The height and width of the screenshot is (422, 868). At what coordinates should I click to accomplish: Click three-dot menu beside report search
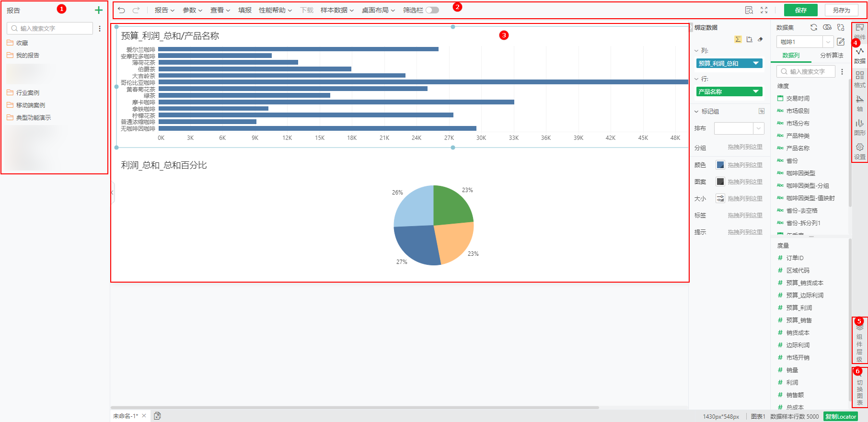[100, 29]
